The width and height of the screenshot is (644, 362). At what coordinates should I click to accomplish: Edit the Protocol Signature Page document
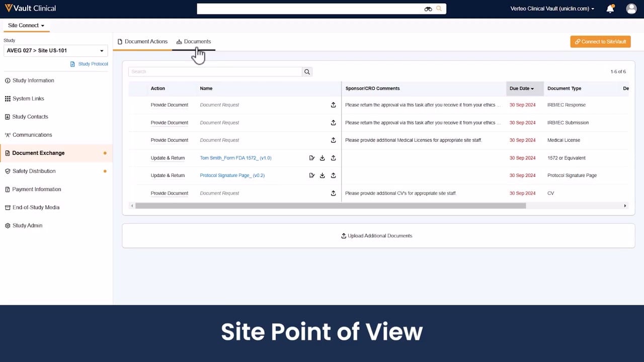(x=312, y=175)
